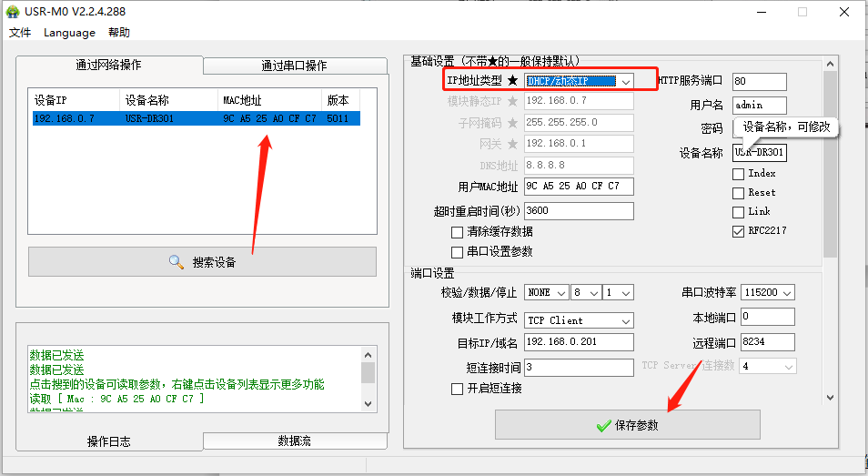Viewport: 868px width, 476px height.
Task: Click the log panel scroll up arrow
Action: point(368,355)
